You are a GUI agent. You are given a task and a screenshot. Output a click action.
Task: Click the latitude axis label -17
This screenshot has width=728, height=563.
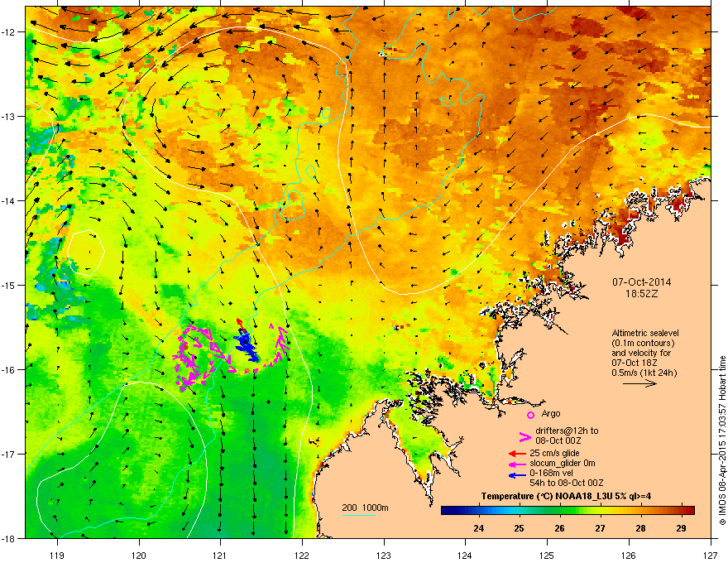[9, 455]
